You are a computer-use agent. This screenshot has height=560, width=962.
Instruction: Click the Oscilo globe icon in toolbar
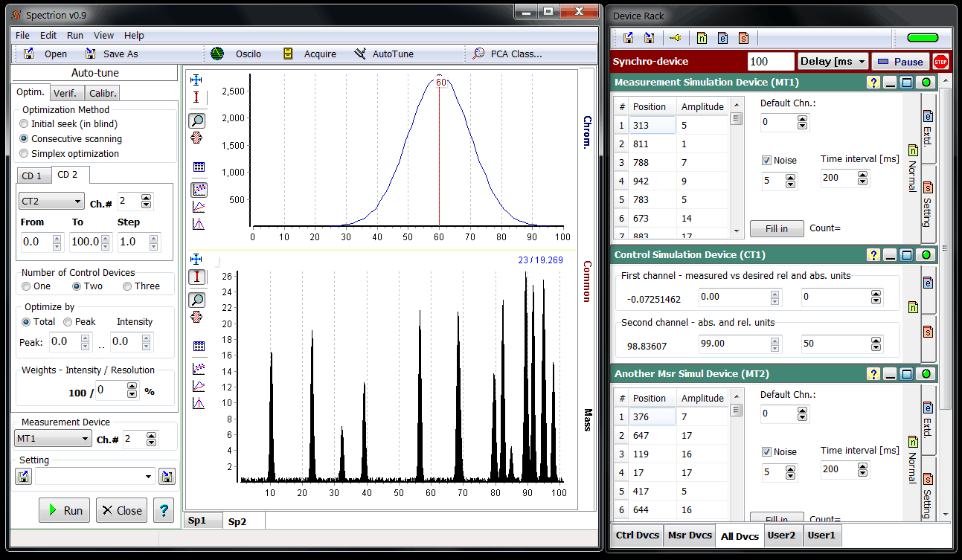[217, 54]
